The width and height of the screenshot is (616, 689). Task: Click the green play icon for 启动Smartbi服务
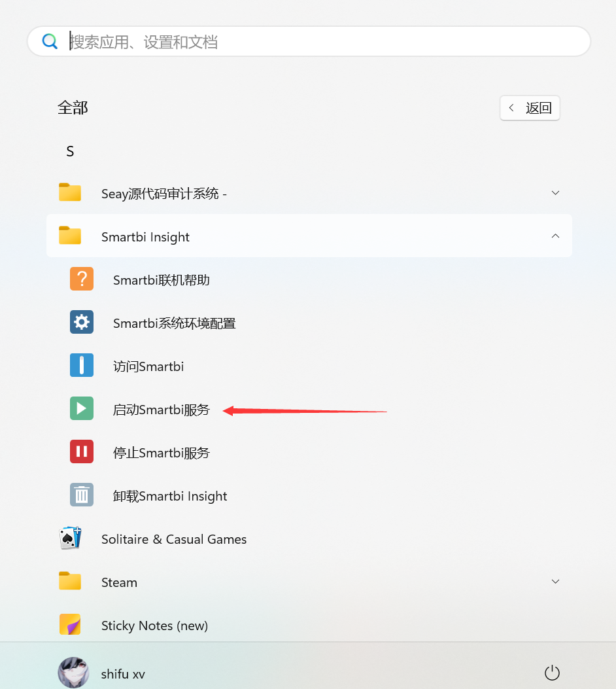pos(82,408)
